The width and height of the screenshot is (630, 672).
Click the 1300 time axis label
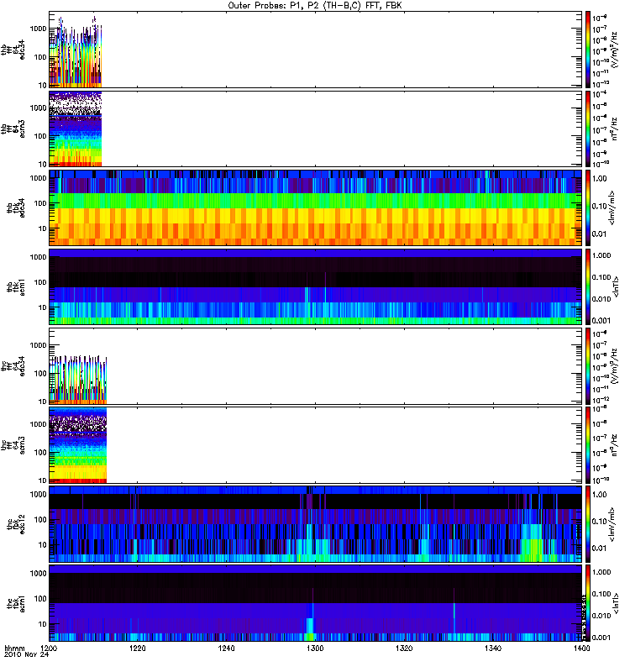tap(315, 648)
